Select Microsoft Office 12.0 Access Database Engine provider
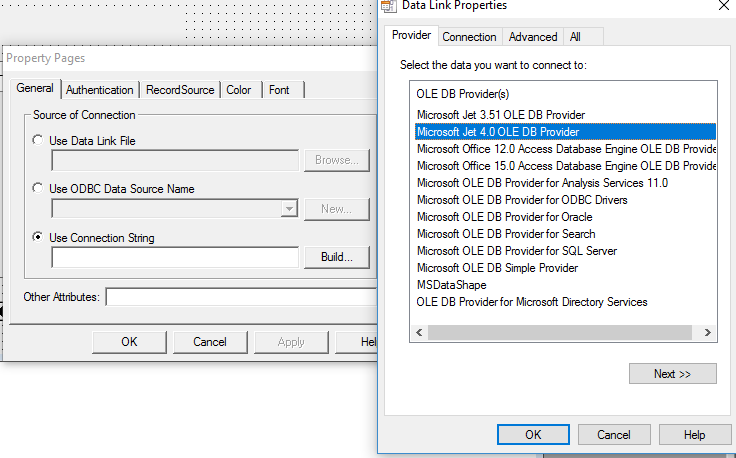The height and width of the screenshot is (458, 736). pyautogui.click(x=566, y=149)
